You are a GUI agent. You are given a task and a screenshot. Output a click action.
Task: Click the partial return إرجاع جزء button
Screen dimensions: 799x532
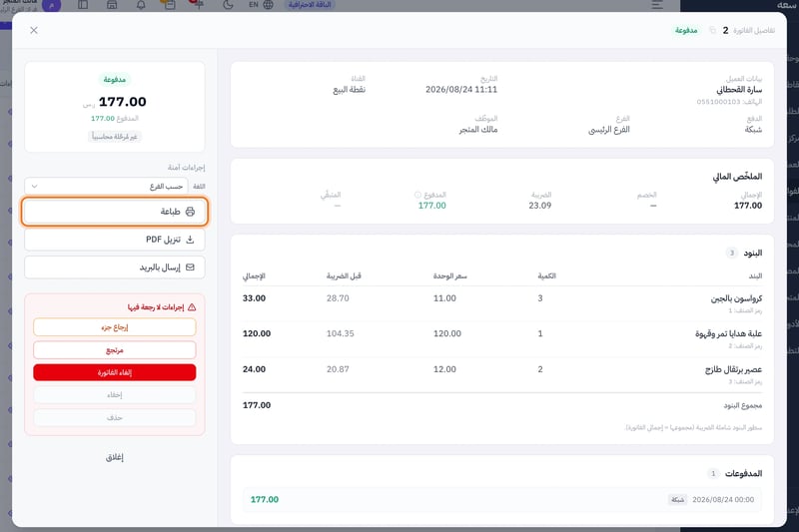tap(115, 327)
